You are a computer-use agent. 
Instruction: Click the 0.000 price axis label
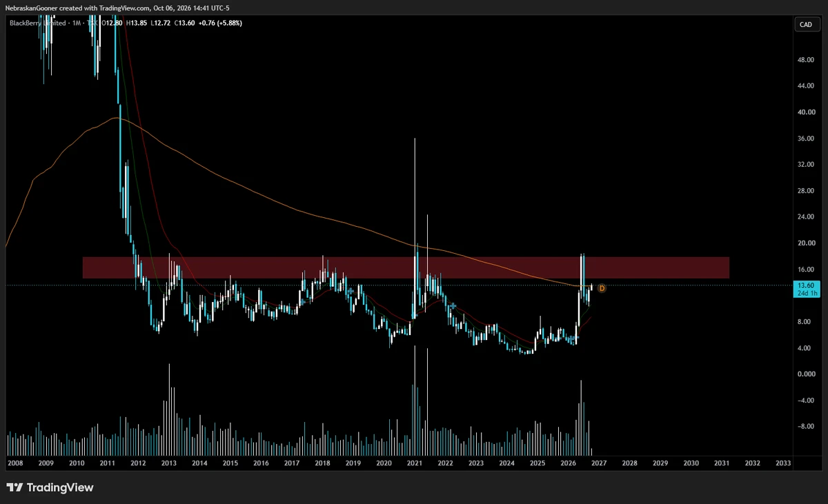[808, 374]
